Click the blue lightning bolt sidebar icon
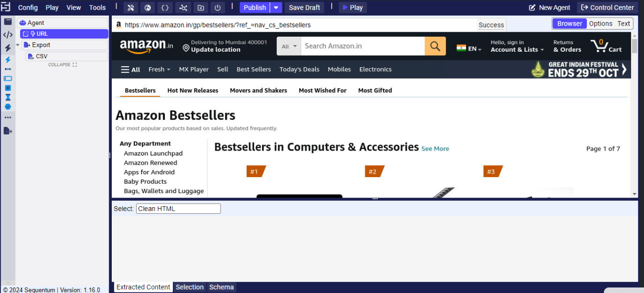This screenshot has width=644, height=293. click(8, 60)
